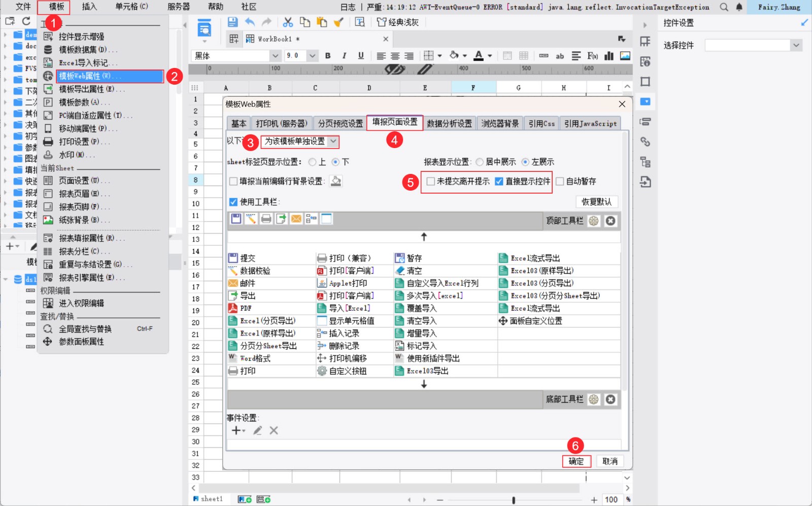Select 左展示 radio button
The image size is (812, 506).
525,162
